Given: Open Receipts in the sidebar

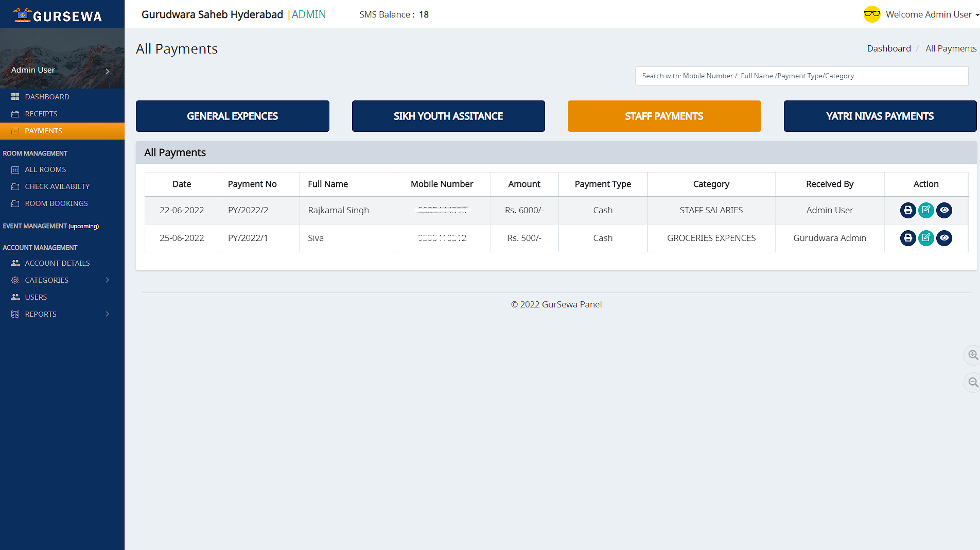Looking at the screenshot, I should point(41,114).
